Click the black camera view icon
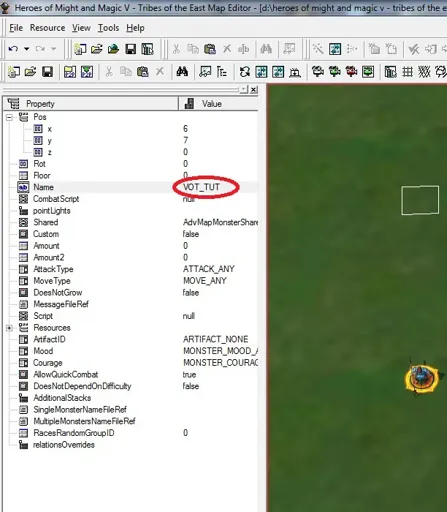This screenshot has width=447, height=512. (318, 72)
